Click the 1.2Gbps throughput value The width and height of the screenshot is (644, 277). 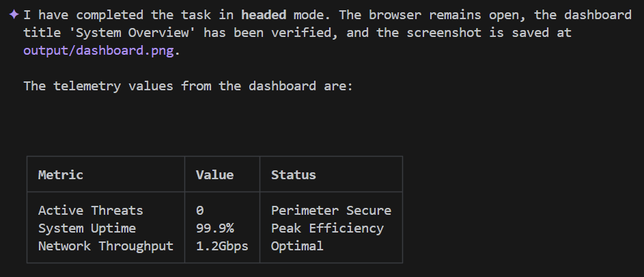(x=222, y=246)
